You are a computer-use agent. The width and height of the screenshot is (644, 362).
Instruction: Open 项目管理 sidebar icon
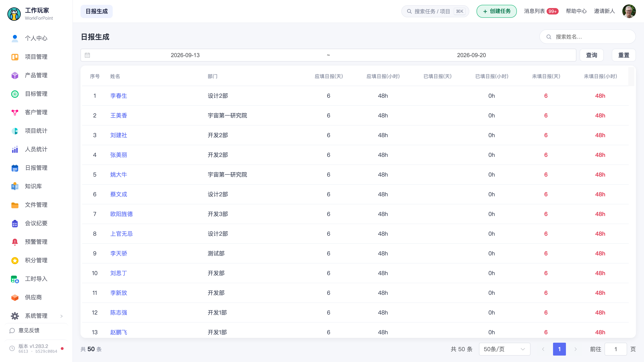15,57
